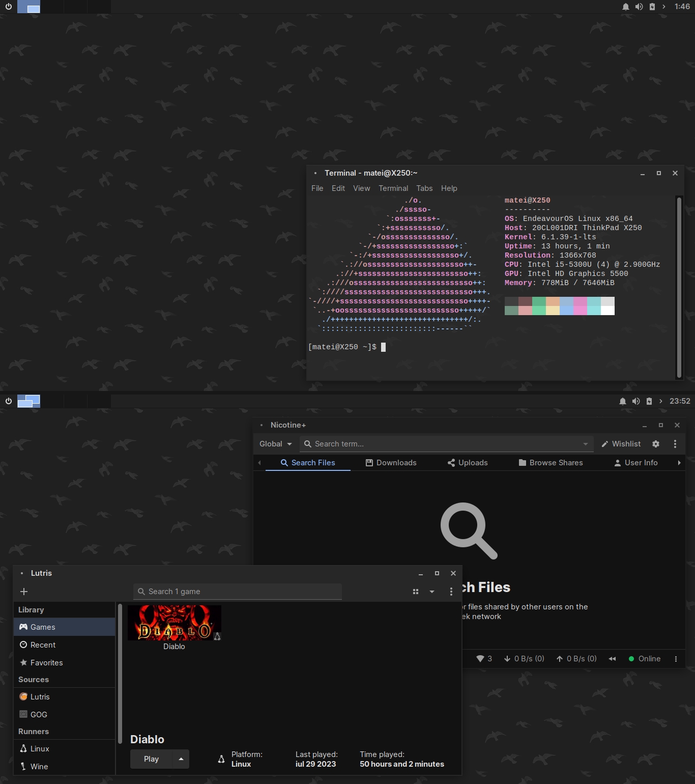
Task: Open the Terminal menu in menu bar
Action: tap(393, 188)
